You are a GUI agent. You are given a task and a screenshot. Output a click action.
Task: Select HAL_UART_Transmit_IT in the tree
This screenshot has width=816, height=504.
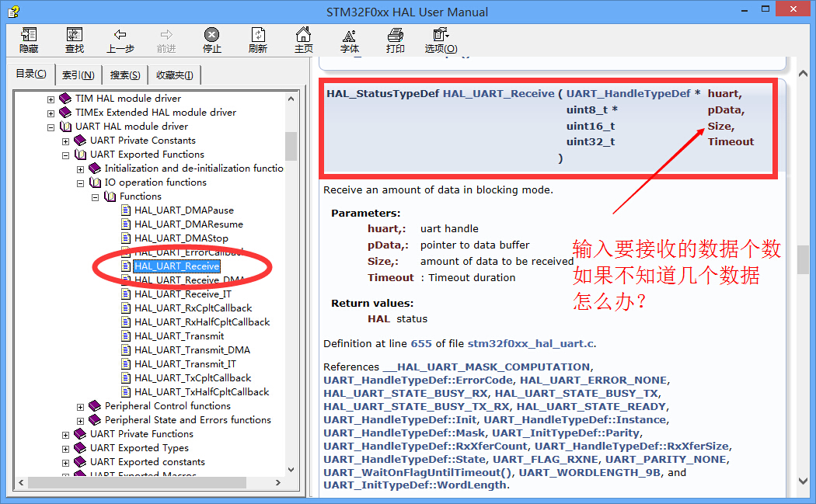pyautogui.click(x=185, y=364)
